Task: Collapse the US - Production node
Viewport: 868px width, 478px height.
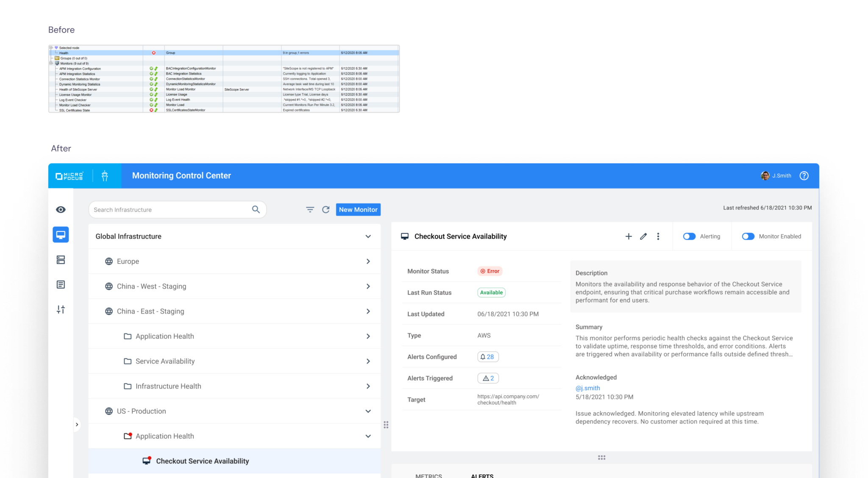Action: coord(368,411)
